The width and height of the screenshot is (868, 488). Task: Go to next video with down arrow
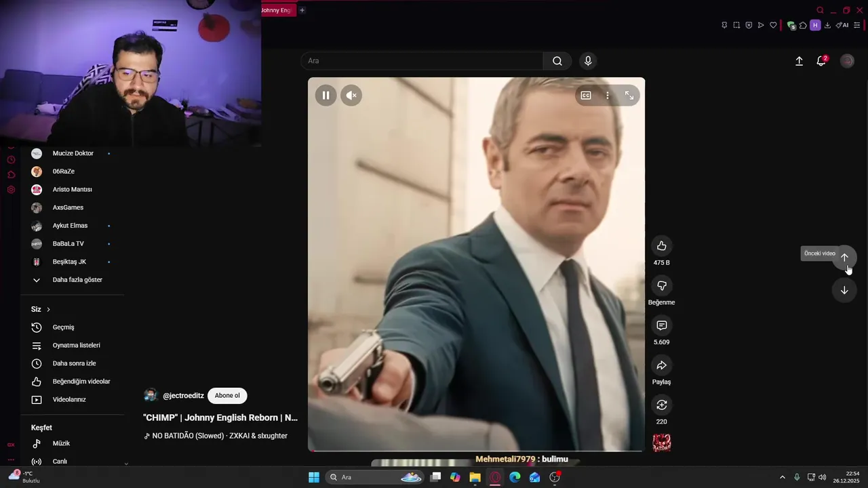[x=844, y=290]
